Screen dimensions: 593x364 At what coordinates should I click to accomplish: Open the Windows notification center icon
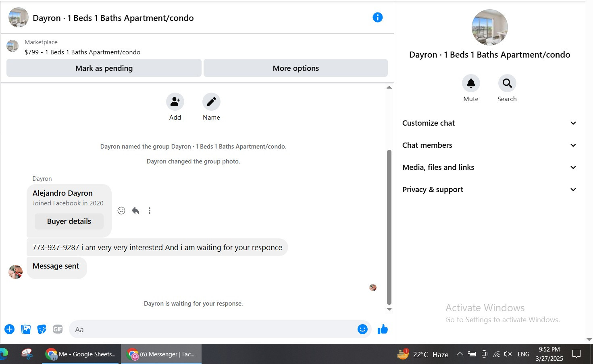pyautogui.click(x=576, y=354)
